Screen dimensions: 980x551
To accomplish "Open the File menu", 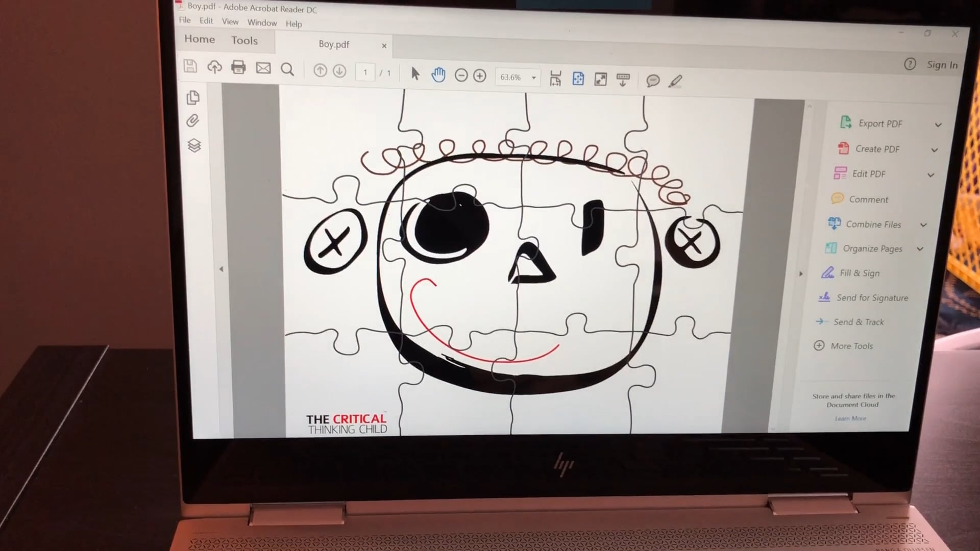I will point(185,20).
